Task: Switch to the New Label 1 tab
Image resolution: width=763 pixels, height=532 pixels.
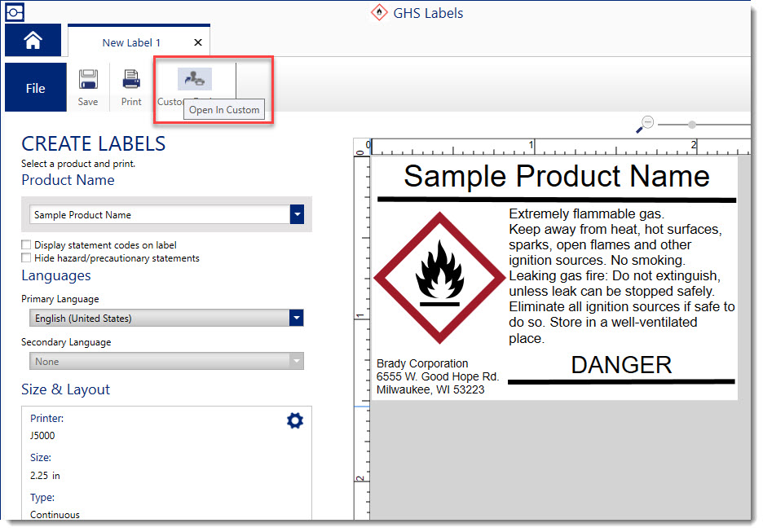Action: click(x=131, y=42)
